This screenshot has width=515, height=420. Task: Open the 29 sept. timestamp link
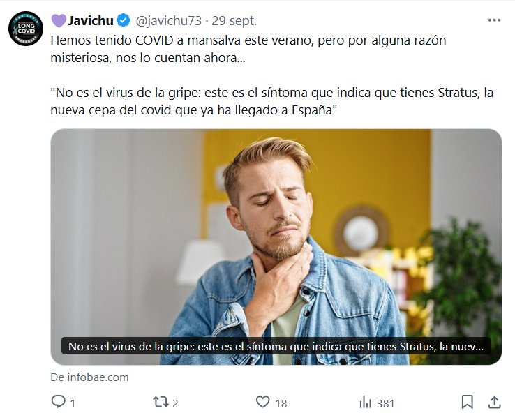click(x=234, y=21)
